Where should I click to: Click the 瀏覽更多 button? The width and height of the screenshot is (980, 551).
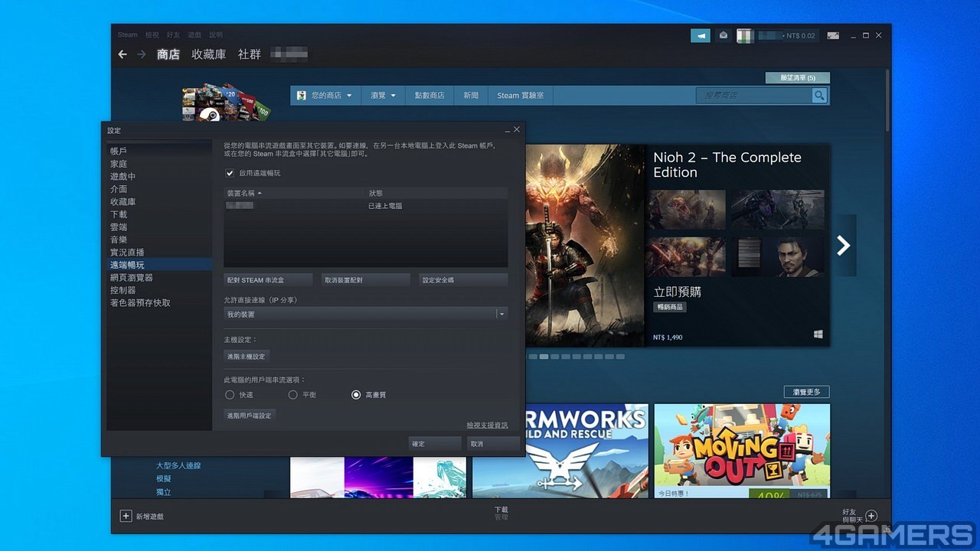[806, 392]
